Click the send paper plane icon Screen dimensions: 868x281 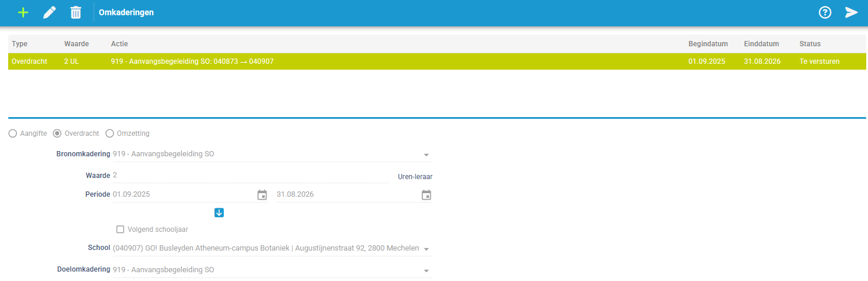tap(851, 12)
